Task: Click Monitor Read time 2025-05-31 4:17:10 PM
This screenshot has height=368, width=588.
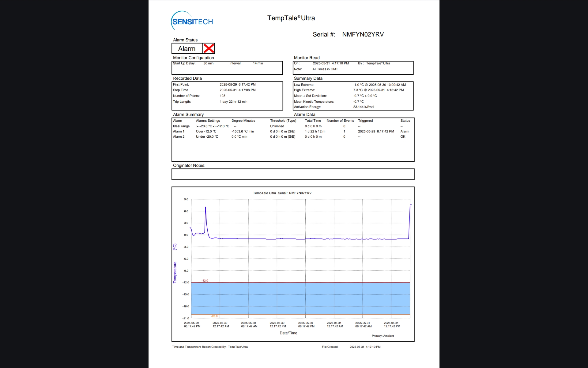Action: tap(331, 63)
